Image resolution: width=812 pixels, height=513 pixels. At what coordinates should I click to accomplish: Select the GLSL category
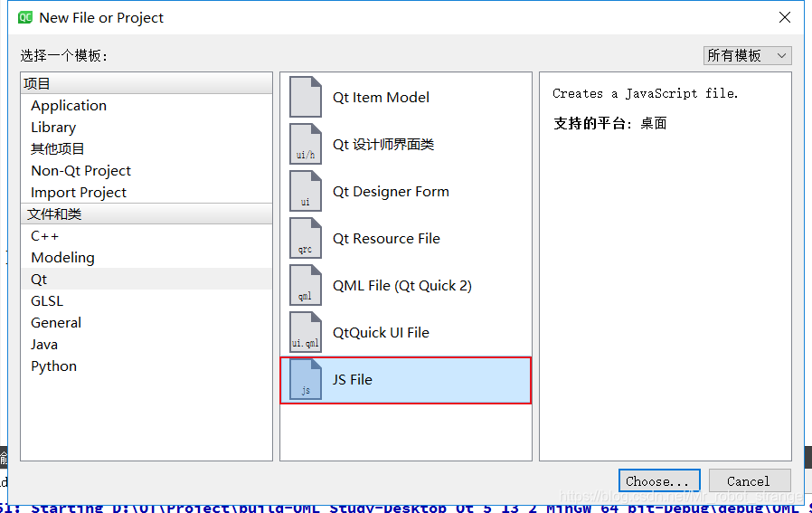146,301
